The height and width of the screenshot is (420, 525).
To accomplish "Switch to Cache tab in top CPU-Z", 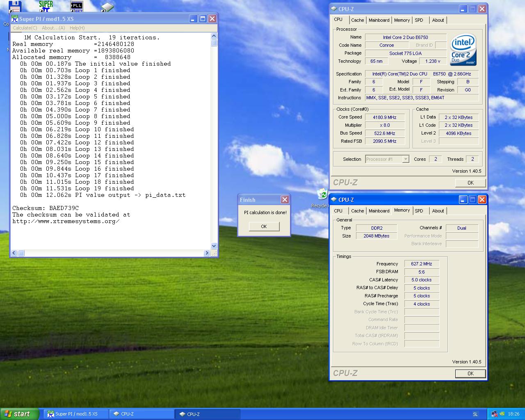I will click(357, 20).
